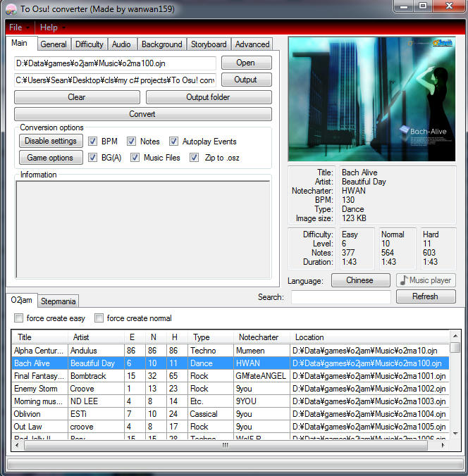Minimize the converter window

(404, 6)
